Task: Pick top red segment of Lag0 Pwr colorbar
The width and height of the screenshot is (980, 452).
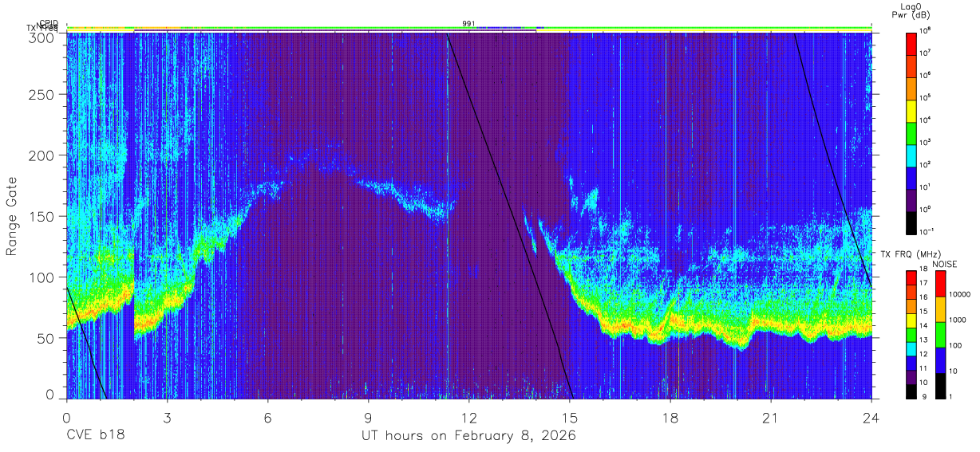Action: tap(911, 43)
